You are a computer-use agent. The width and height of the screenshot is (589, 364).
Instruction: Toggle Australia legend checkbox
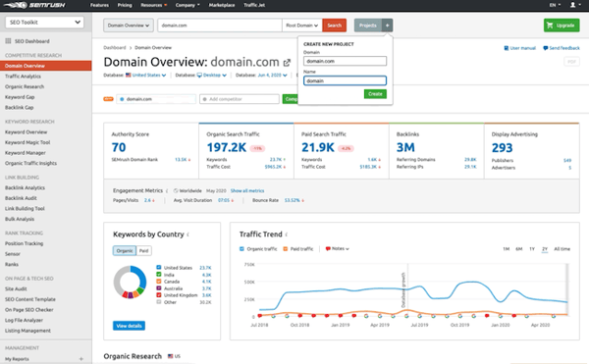click(159, 288)
